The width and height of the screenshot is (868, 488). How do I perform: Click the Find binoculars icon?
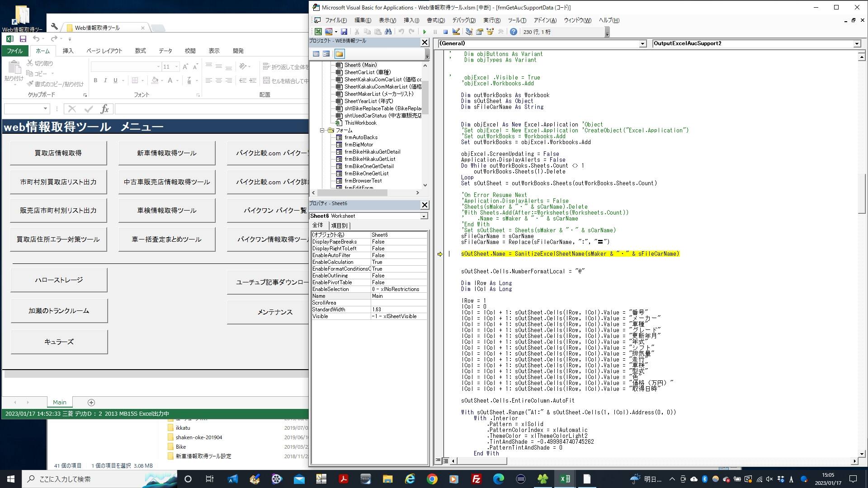388,32
